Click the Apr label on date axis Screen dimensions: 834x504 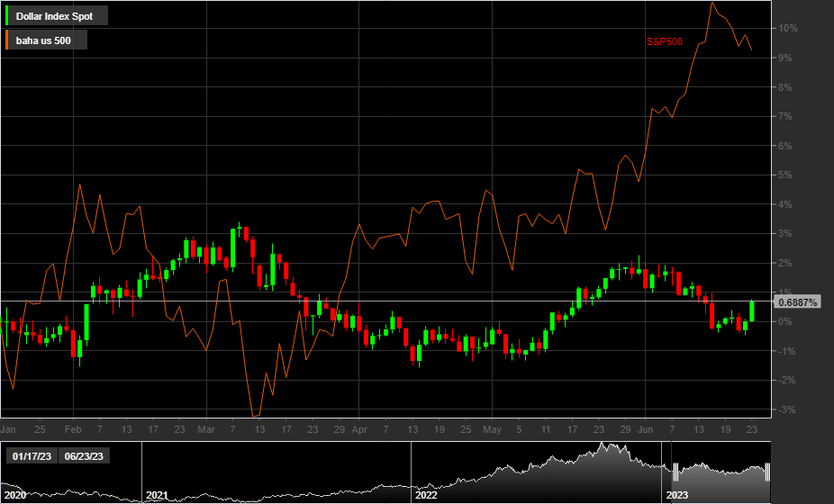click(359, 429)
